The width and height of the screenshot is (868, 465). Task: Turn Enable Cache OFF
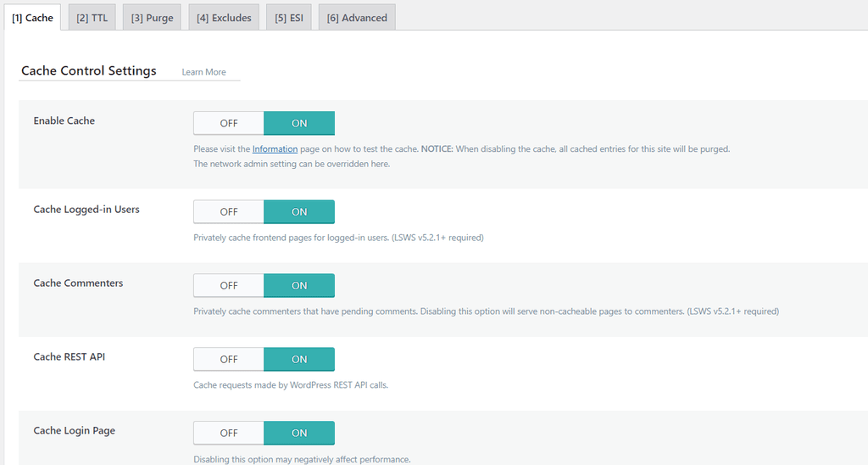[229, 123]
